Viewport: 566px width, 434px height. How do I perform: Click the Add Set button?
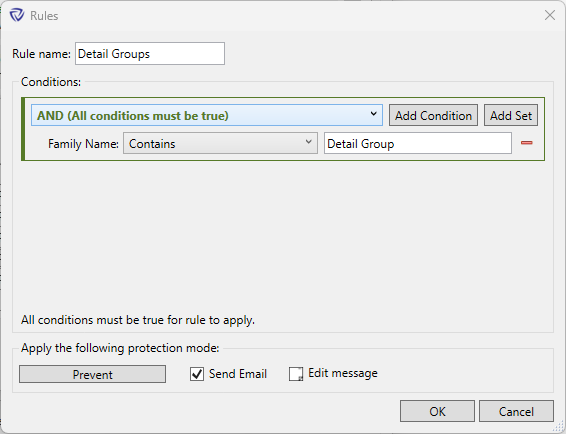coord(511,116)
